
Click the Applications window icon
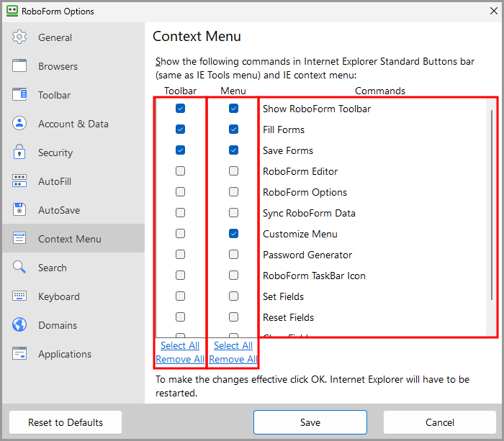pos(19,353)
